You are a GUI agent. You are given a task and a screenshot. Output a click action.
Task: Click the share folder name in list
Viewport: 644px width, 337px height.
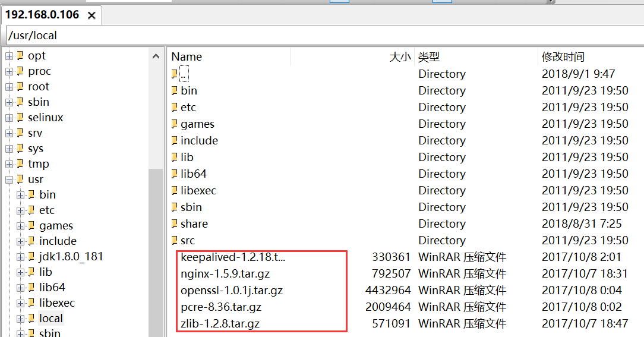coord(194,224)
